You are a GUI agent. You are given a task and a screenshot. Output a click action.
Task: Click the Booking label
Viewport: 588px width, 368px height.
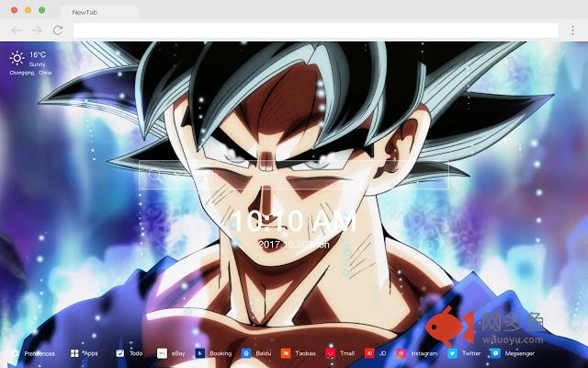point(220,353)
